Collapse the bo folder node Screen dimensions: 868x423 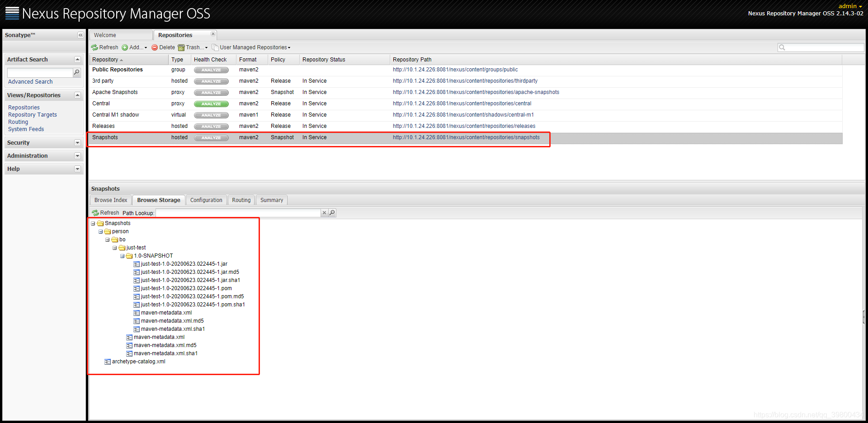tap(108, 240)
